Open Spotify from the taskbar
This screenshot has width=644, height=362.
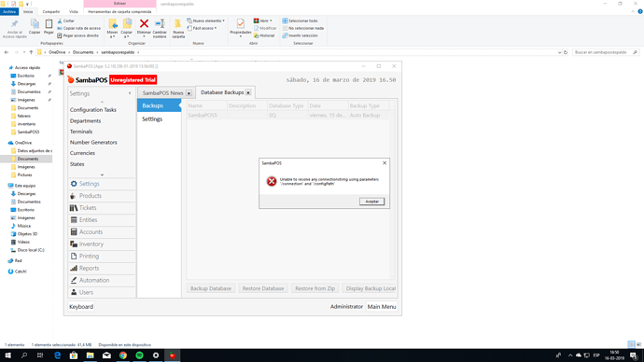tap(139, 355)
